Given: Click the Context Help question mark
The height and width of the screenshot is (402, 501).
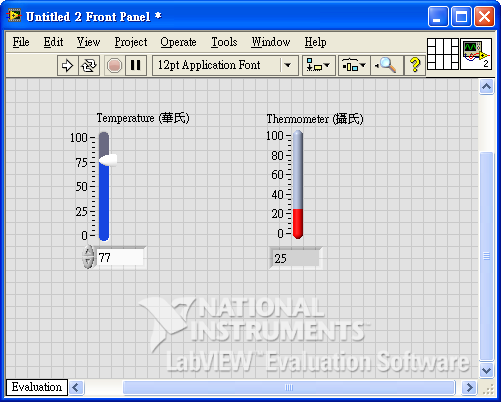Looking at the screenshot, I should (415, 65).
